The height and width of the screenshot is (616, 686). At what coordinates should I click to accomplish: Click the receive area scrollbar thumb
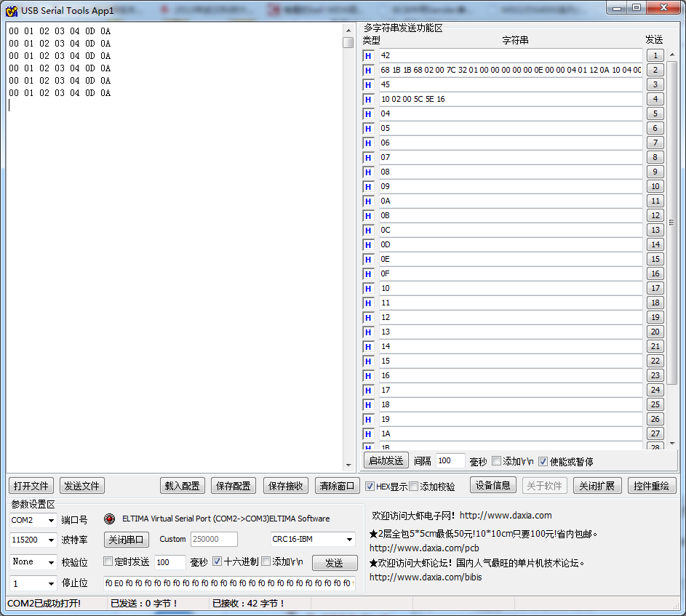click(348, 42)
